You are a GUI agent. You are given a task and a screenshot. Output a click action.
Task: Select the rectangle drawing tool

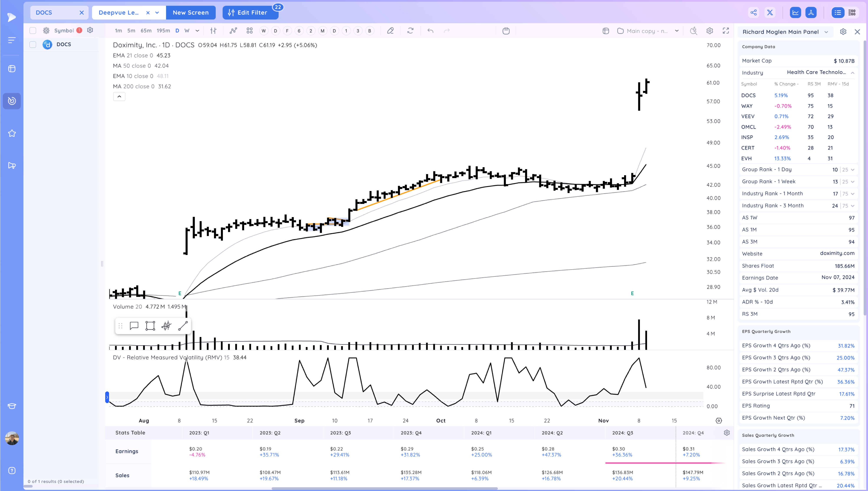pos(150,326)
